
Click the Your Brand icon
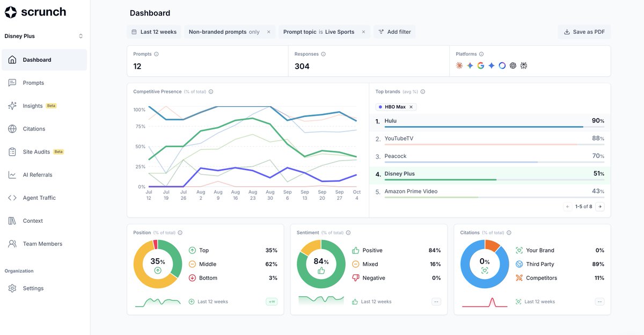tap(519, 250)
